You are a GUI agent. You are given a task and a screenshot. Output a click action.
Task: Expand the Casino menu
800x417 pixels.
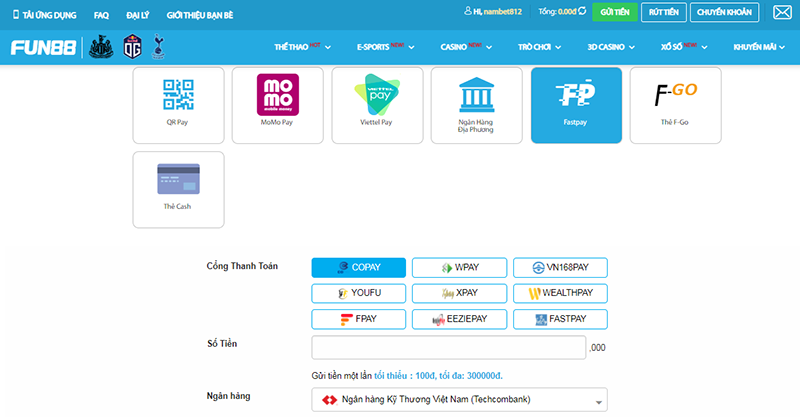[466, 47]
